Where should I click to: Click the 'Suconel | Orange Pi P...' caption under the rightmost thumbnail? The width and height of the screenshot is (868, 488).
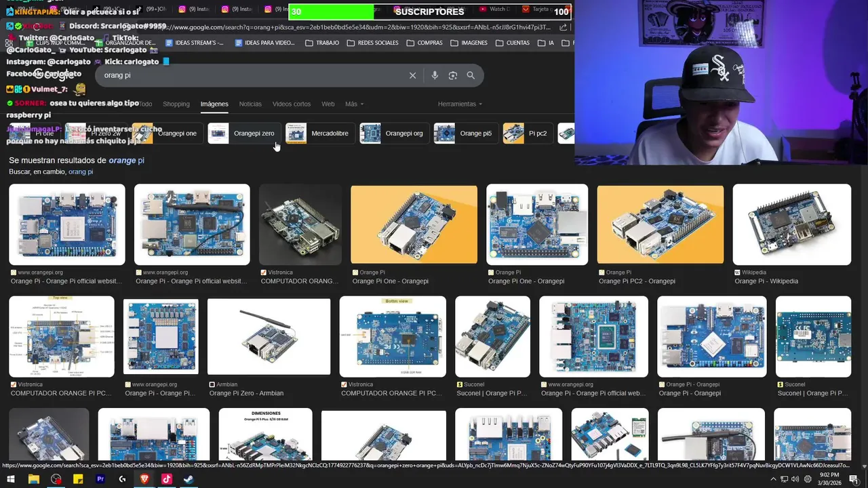point(812,393)
